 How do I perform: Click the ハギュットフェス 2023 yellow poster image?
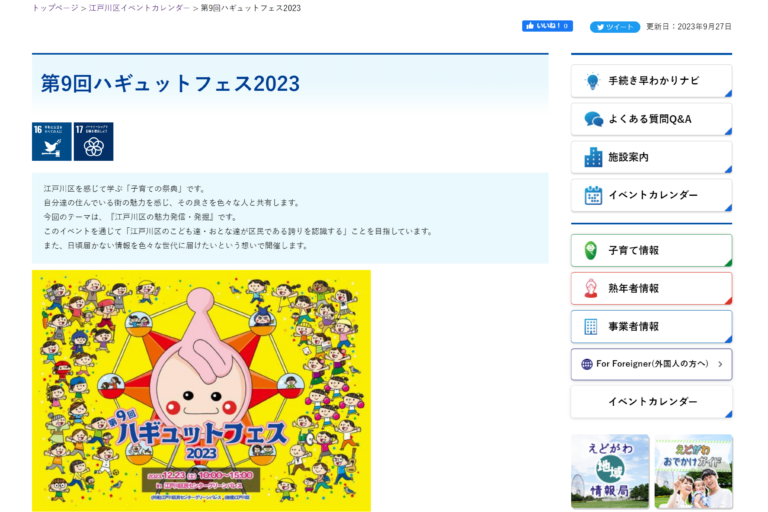(x=201, y=391)
